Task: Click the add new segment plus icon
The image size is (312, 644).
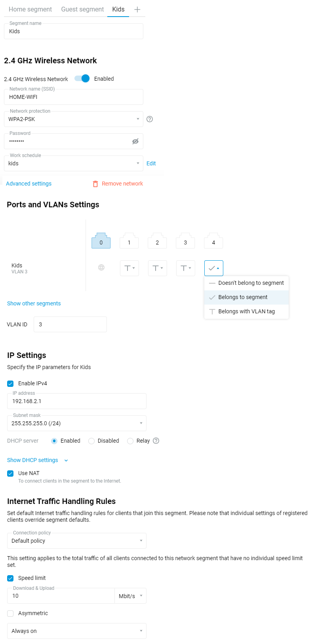Action: click(x=137, y=9)
